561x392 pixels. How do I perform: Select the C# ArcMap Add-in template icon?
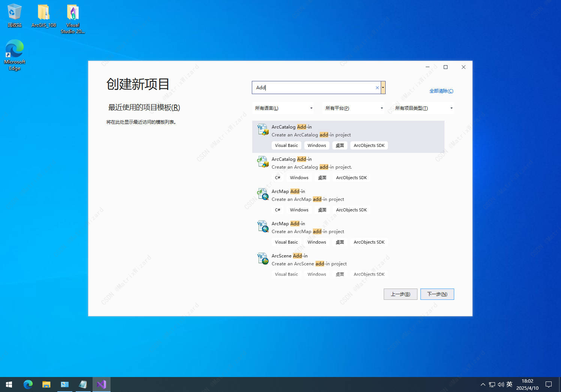[263, 194]
